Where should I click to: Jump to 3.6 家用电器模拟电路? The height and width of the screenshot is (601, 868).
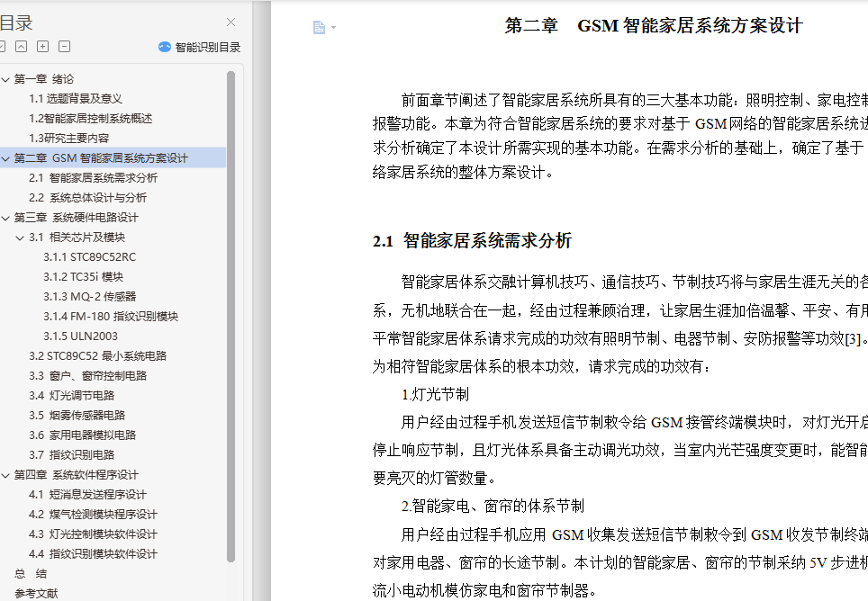coord(83,435)
